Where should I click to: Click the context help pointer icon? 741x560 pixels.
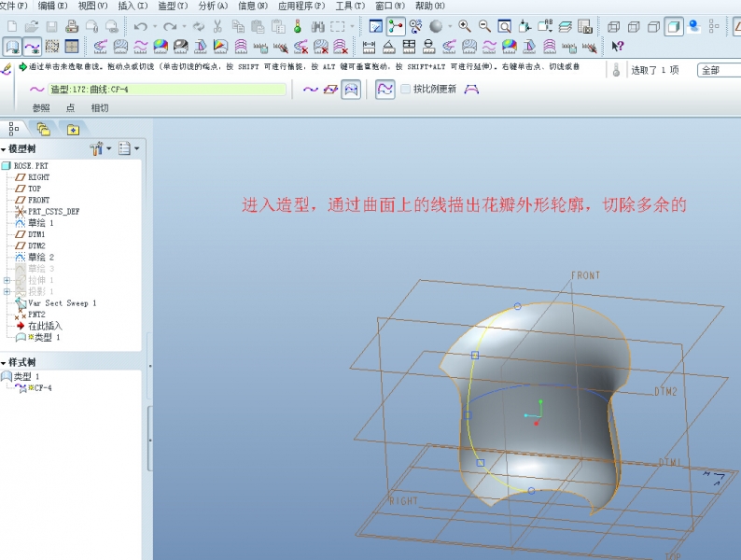pyautogui.click(x=617, y=46)
